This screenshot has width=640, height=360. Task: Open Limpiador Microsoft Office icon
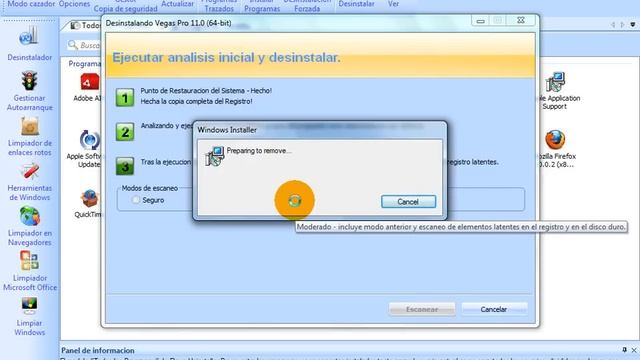29,261
